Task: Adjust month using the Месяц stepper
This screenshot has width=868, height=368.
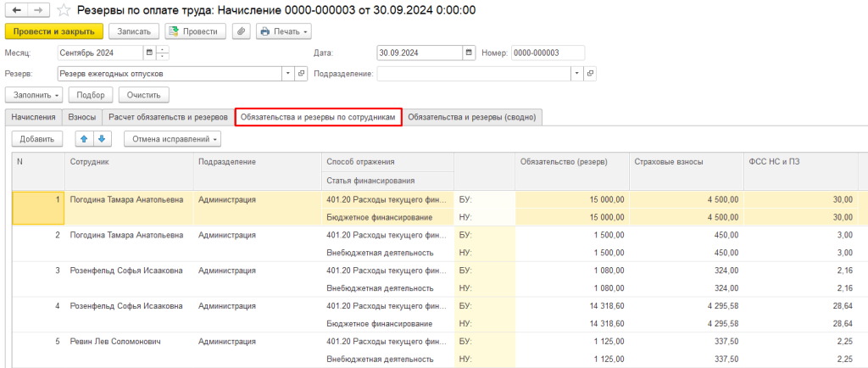Action: [163, 53]
